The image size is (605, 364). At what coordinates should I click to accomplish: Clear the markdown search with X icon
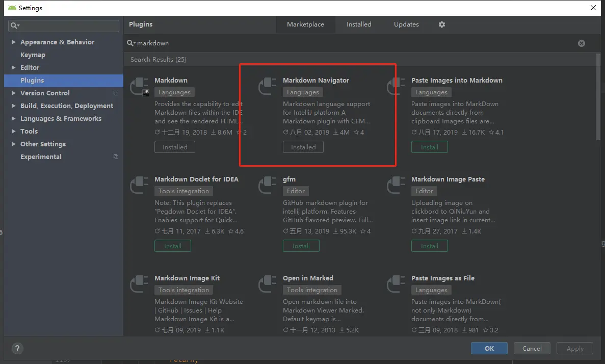[x=581, y=43]
